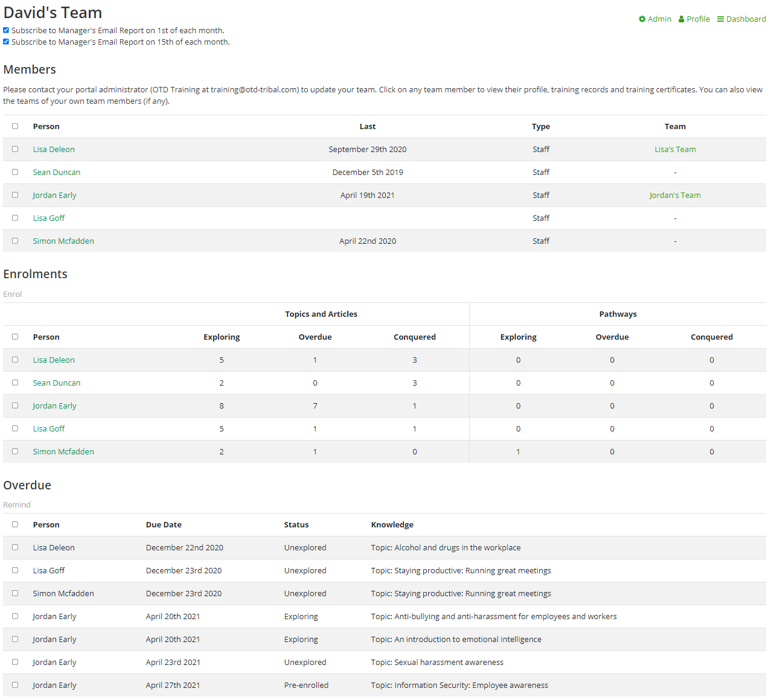This screenshot has width=771, height=700.
Task: Click the Last column header in Members
Action: pyautogui.click(x=367, y=127)
